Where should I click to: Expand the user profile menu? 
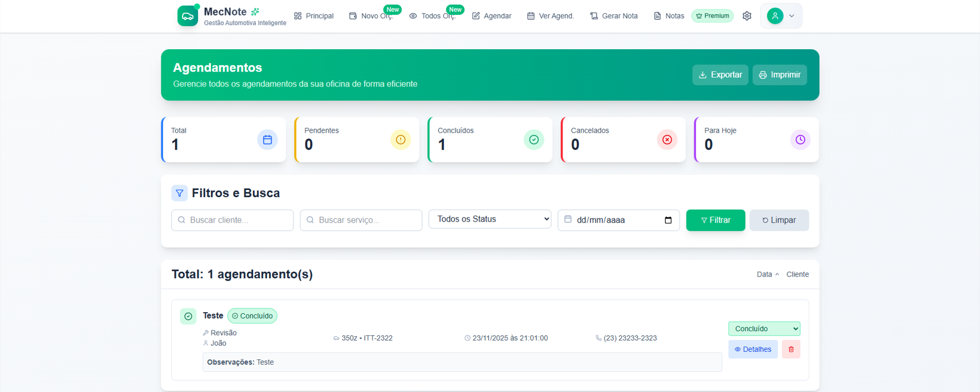click(x=781, y=16)
